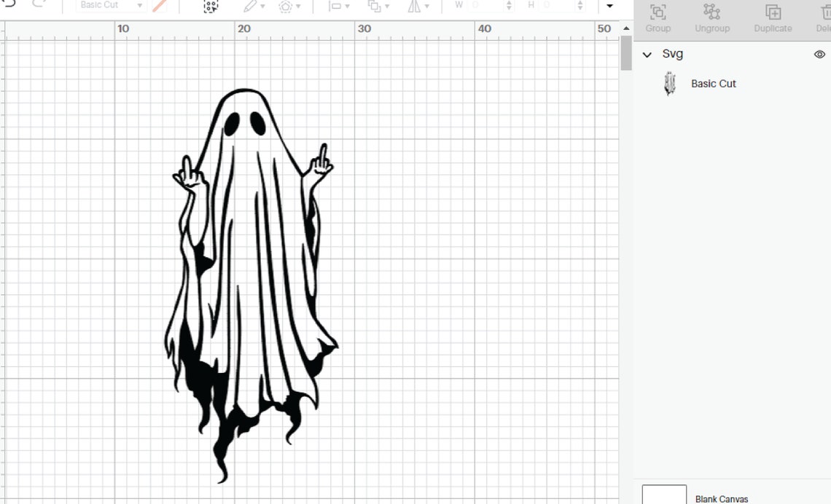The height and width of the screenshot is (504, 831).
Task: Increase width using the W stepper arrow
Action: click(509, 4)
